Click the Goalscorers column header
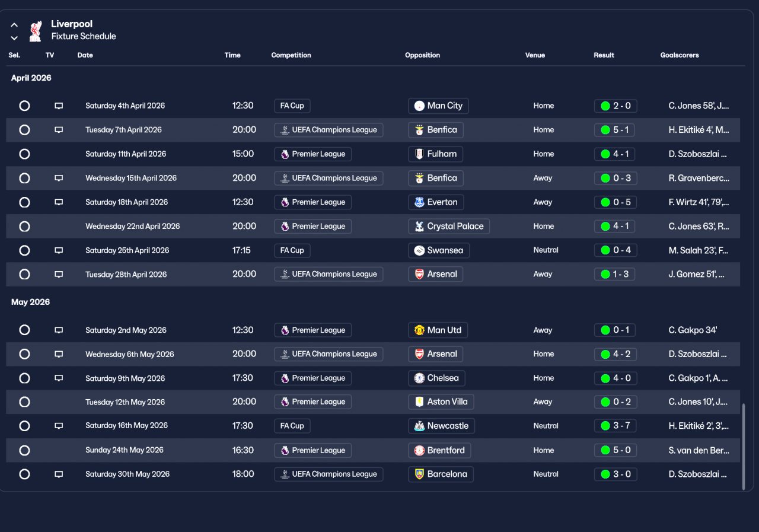Screen dimensions: 759x532 (x=680, y=55)
